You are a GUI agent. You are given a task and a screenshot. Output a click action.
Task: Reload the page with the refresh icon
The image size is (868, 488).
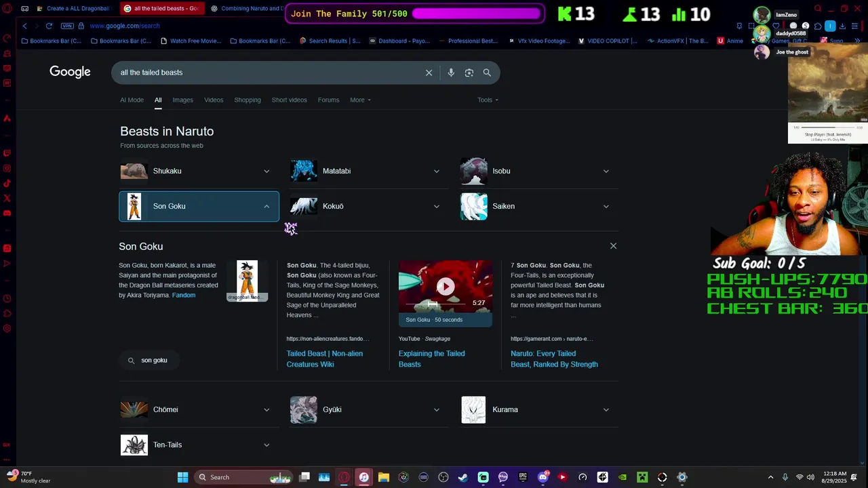(49, 26)
